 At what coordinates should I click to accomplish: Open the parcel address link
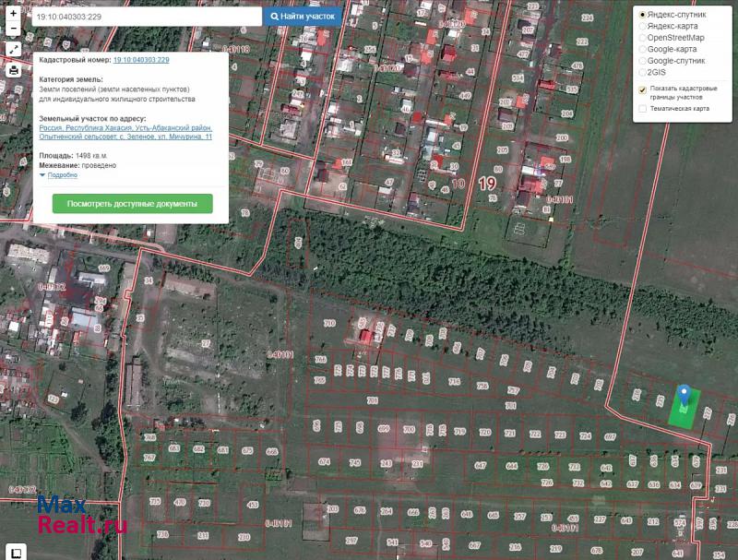[x=125, y=133]
